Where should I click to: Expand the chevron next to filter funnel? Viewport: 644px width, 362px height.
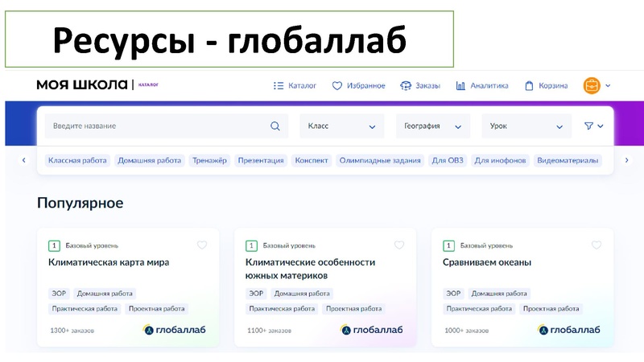pos(601,126)
